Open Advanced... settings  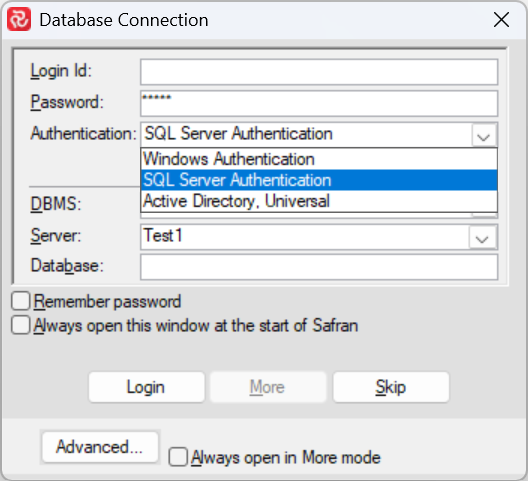[x=100, y=447]
